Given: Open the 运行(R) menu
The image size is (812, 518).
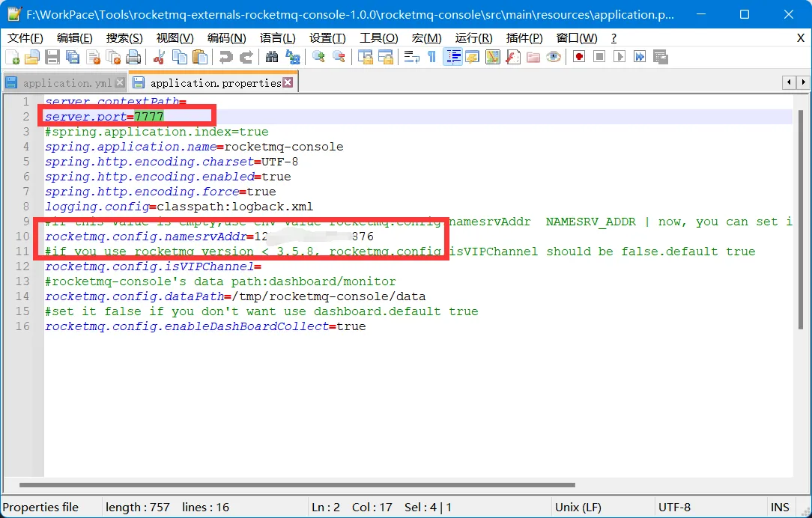Looking at the screenshot, I should click(473, 38).
